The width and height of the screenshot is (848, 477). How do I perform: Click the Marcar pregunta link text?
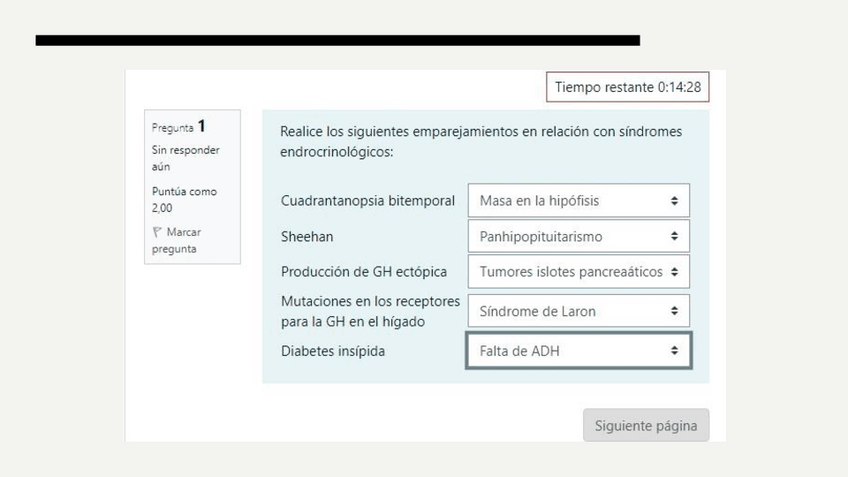pyautogui.click(x=182, y=240)
